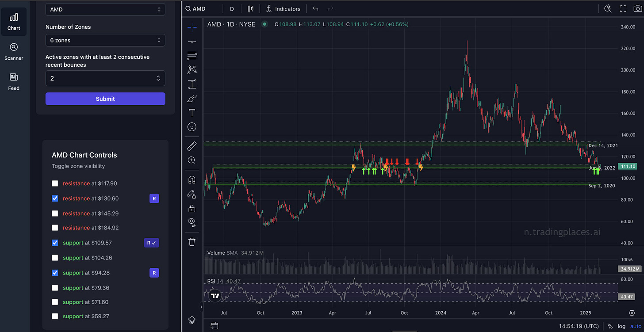This screenshot has width=644, height=332.
Task: Toggle fullscreen mode
Action: (x=623, y=9)
